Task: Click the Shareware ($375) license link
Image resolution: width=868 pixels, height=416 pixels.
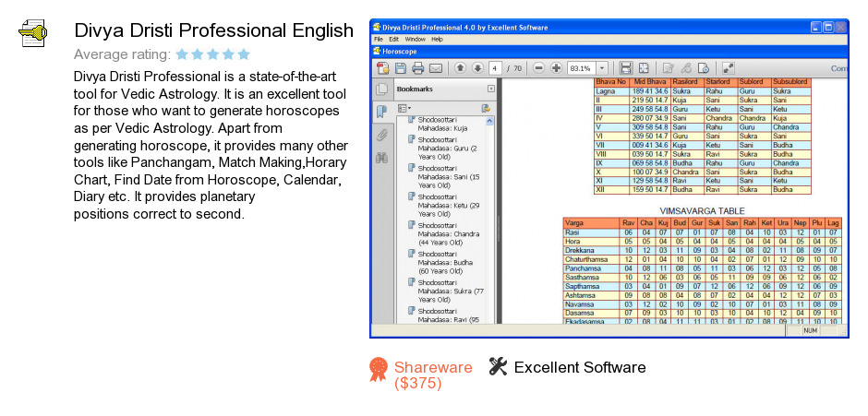Action: click(433, 374)
